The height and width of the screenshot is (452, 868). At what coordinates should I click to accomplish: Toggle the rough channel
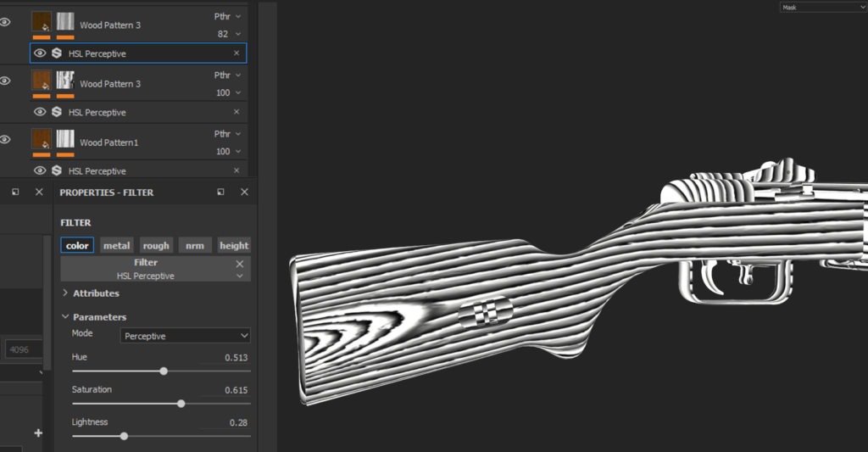click(x=156, y=245)
